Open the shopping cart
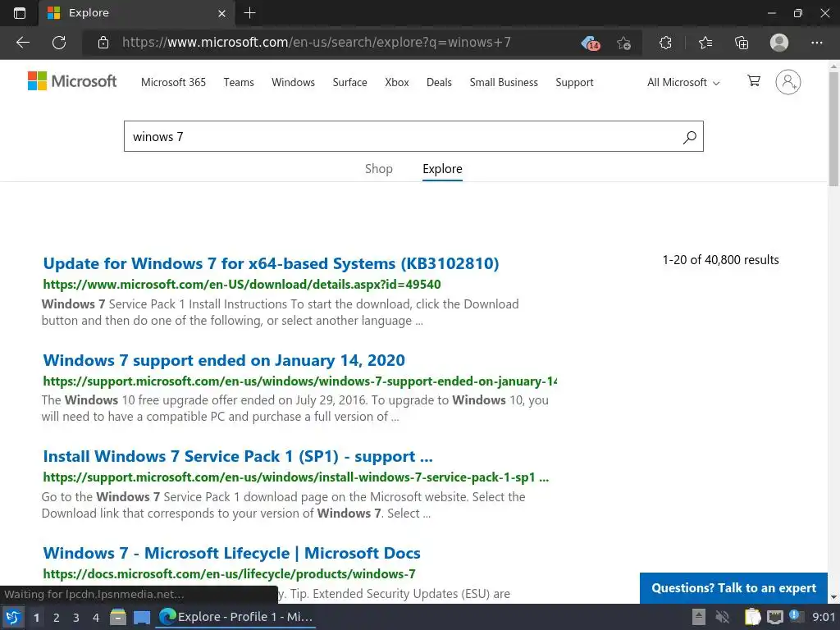The height and width of the screenshot is (630, 840). tap(754, 81)
